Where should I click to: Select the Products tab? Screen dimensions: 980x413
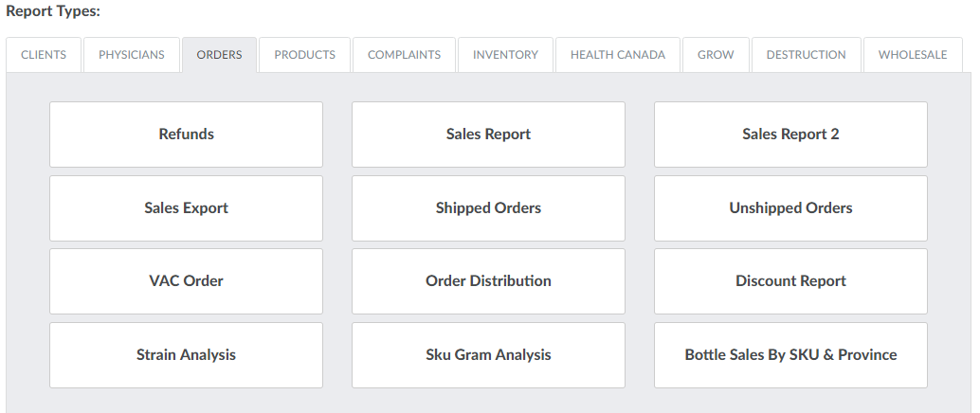(x=304, y=55)
